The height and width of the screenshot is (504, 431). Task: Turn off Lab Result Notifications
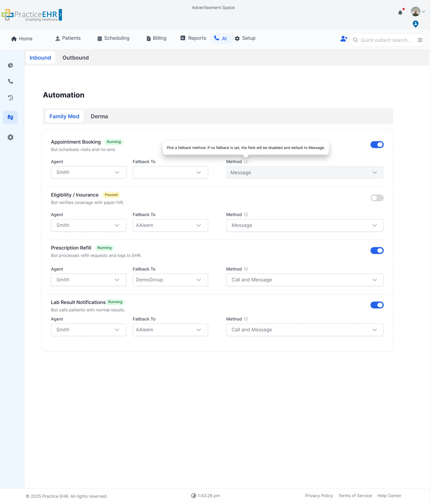point(377,305)
